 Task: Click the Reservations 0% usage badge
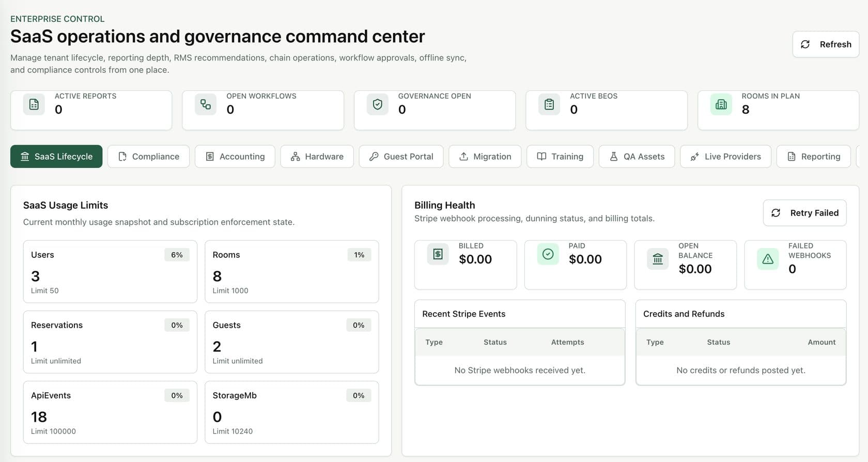pyautogui.click(x=177, y=325)
